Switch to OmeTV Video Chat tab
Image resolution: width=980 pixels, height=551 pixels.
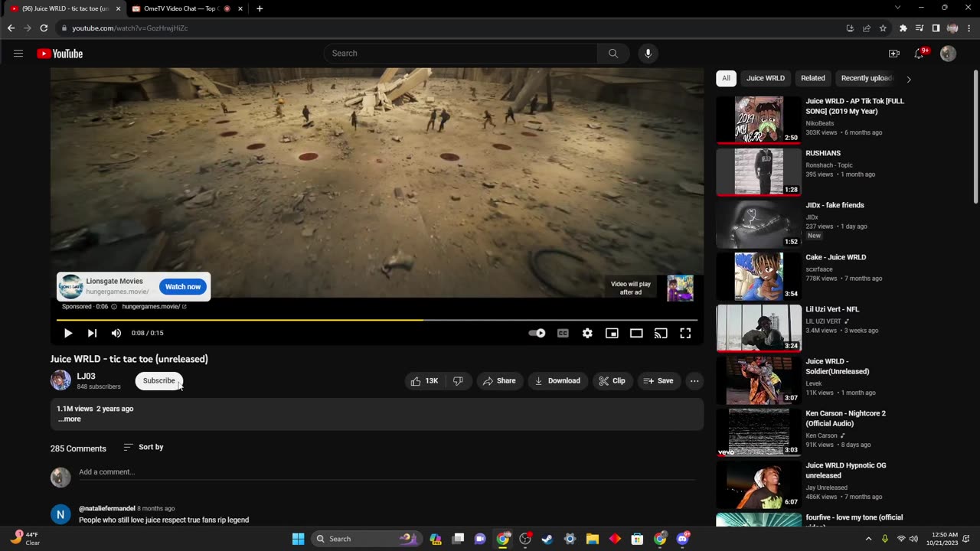coord(180,8)
